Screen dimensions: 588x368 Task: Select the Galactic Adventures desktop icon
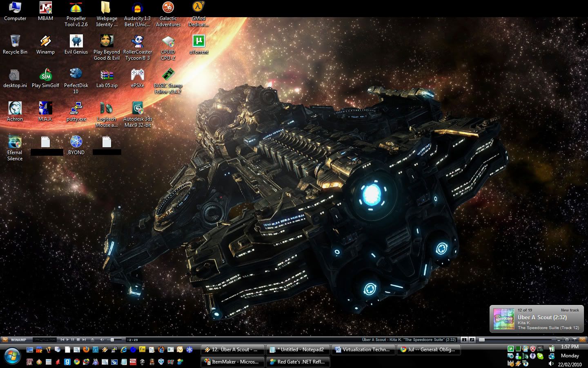point(168,14)
